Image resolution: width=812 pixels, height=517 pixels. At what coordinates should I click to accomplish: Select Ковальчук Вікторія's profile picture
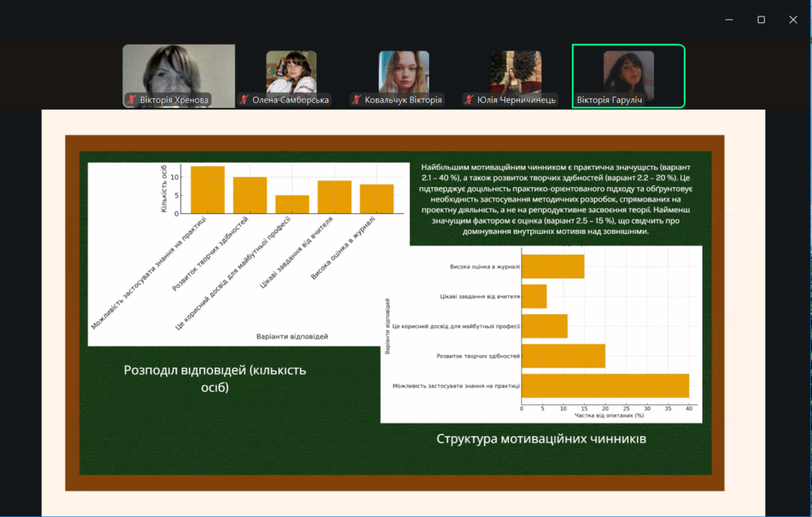tap(404, 71)
